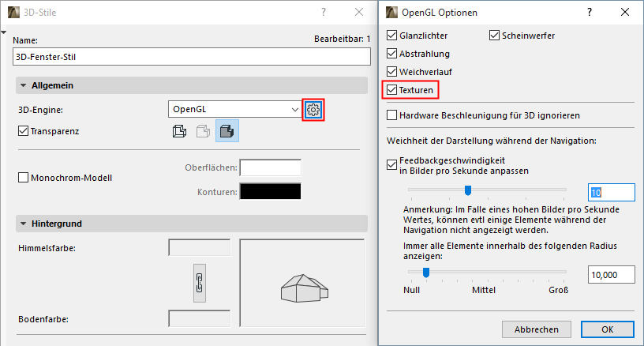Screen dimensions: 644x346
Task: Enable the Monochrom-Modell checkbox
Action: pyautogui.click(x=23, y=178)
